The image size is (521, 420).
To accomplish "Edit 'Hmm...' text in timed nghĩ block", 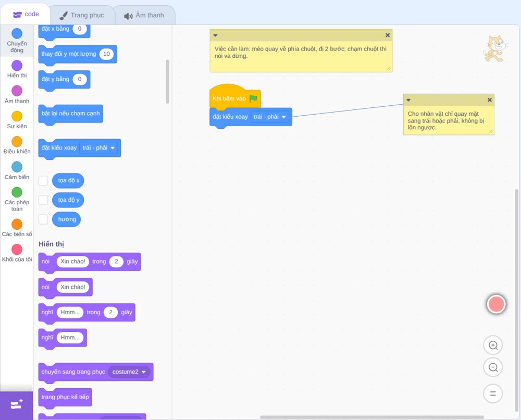I will pos(70,312).
